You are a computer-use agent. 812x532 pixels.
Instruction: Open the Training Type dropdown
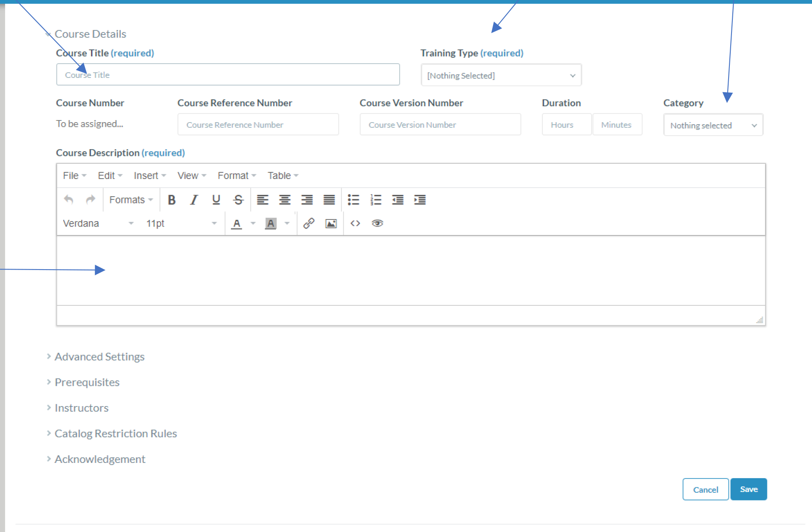[501, 75]
